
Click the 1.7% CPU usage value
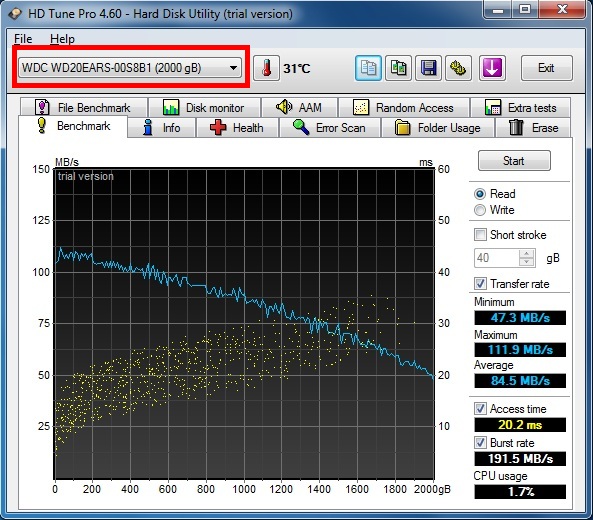520,492
